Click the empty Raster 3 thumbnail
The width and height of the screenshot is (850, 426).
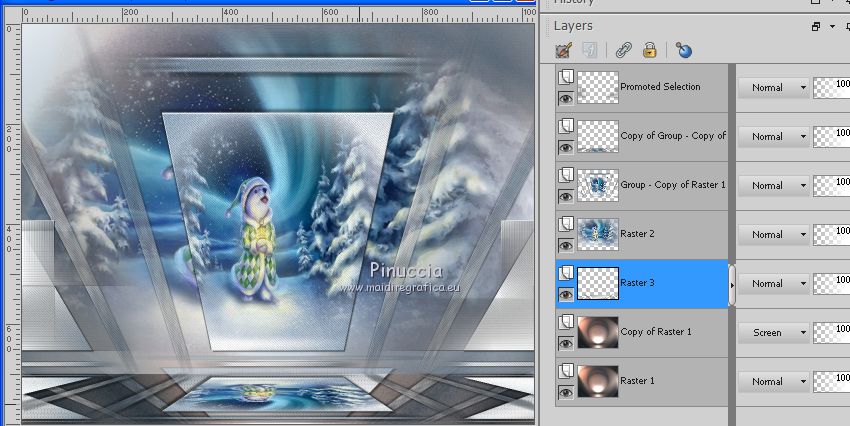598,283
